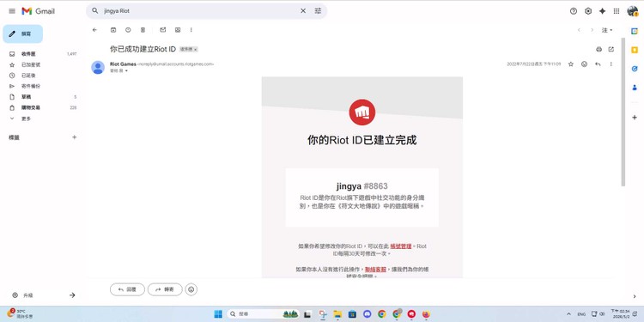Click the Account Management link in email
644x322 pixels.
pos(400,246)
